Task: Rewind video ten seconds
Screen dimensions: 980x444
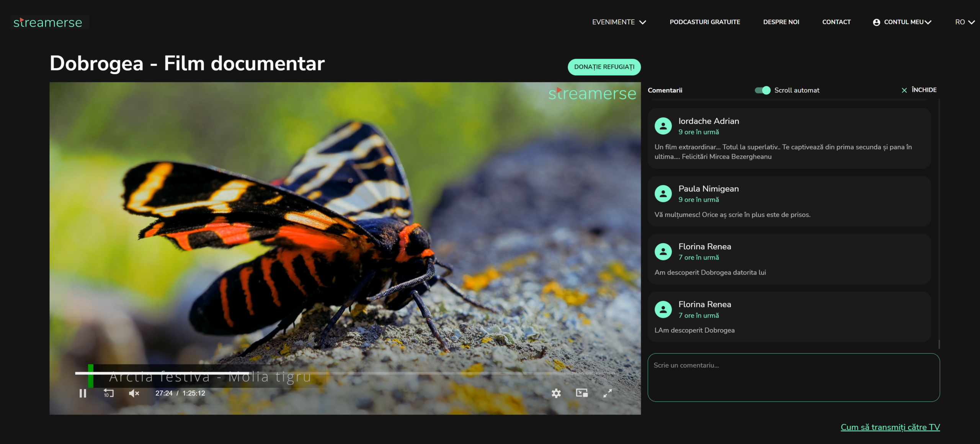Action: [108, 393]
